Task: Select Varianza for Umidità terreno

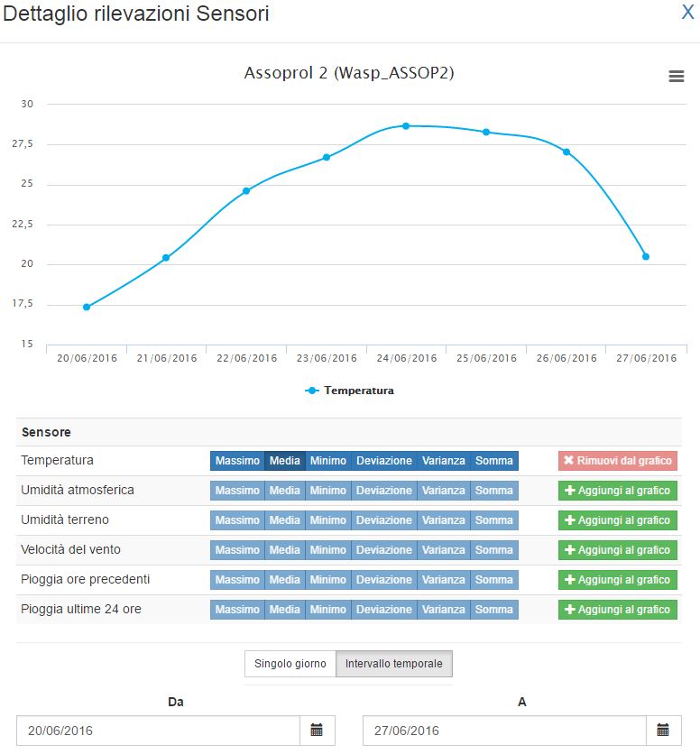Action: tap(444, 520)
